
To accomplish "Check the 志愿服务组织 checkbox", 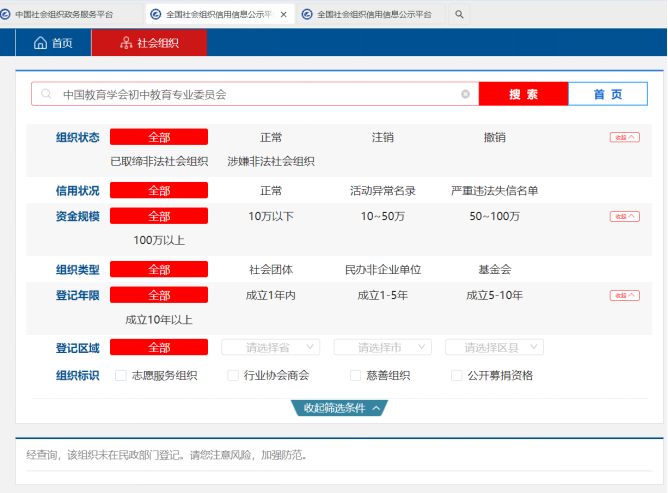I will [121, 376].
